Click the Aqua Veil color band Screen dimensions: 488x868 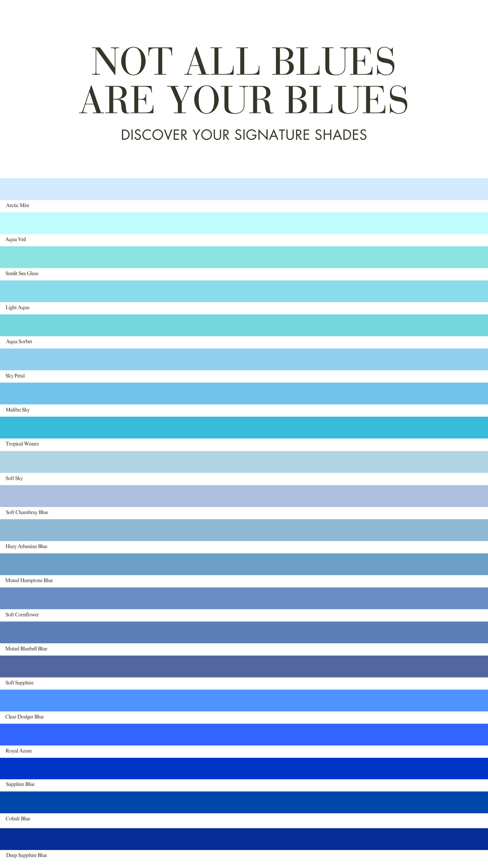(244, 223)
